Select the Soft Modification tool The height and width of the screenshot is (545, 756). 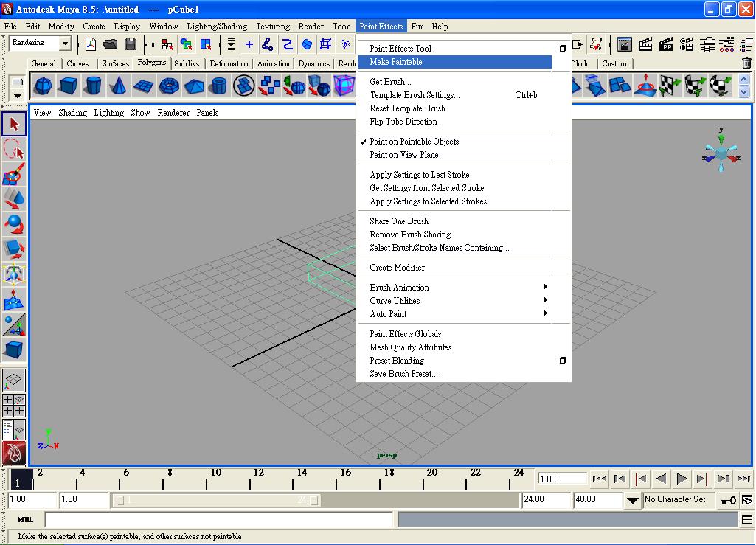point(14,299)
